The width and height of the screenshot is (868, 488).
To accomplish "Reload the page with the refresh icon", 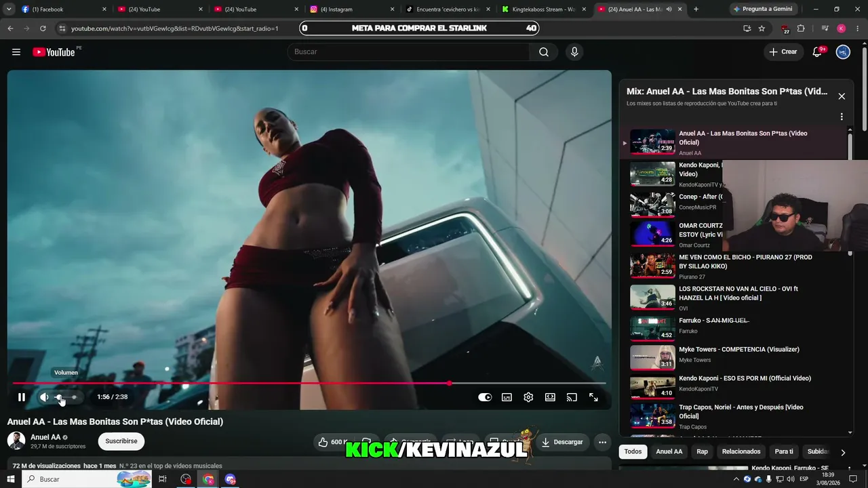I will point(43,28).
